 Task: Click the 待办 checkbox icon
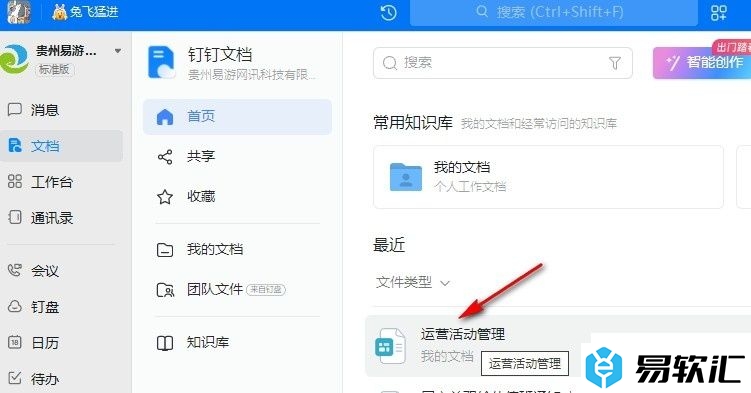15,378
